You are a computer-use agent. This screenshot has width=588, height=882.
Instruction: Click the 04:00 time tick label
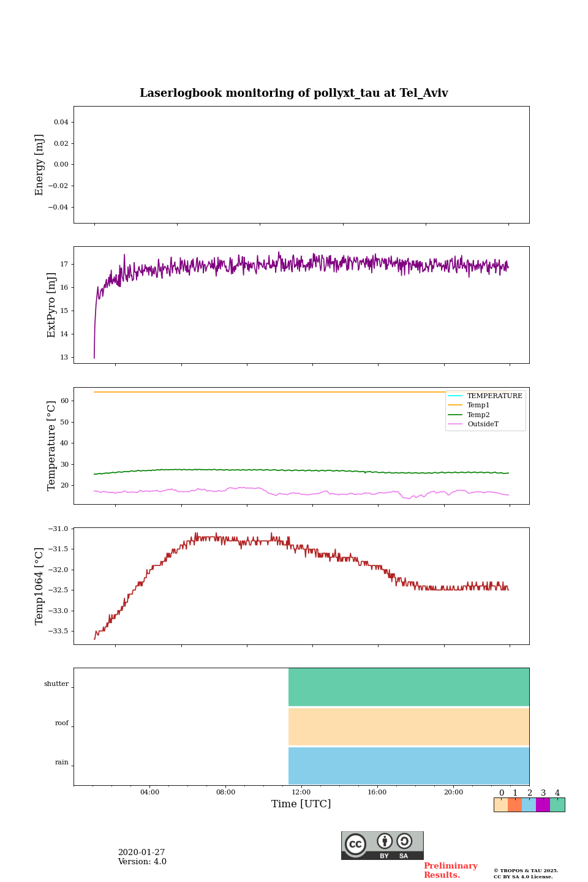[x=149, y=792]
